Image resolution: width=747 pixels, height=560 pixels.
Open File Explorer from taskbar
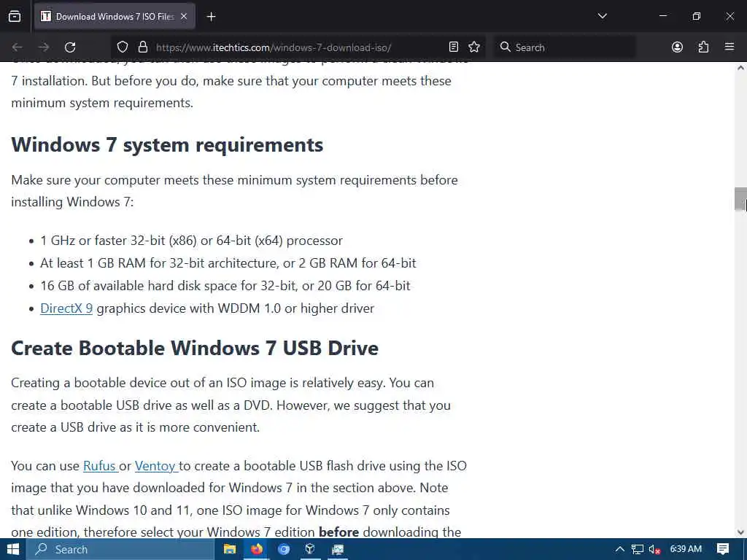point(230,550)
